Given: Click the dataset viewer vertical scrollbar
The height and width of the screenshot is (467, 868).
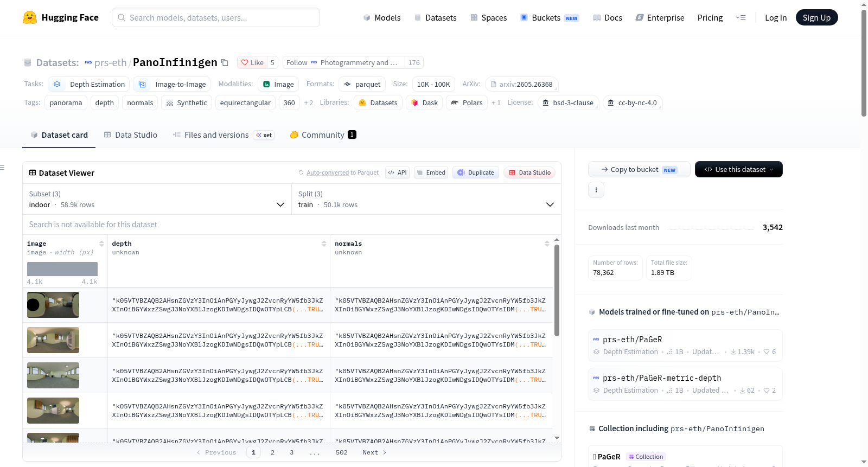Looking at the screenshot, I should (x=557, y=290).
